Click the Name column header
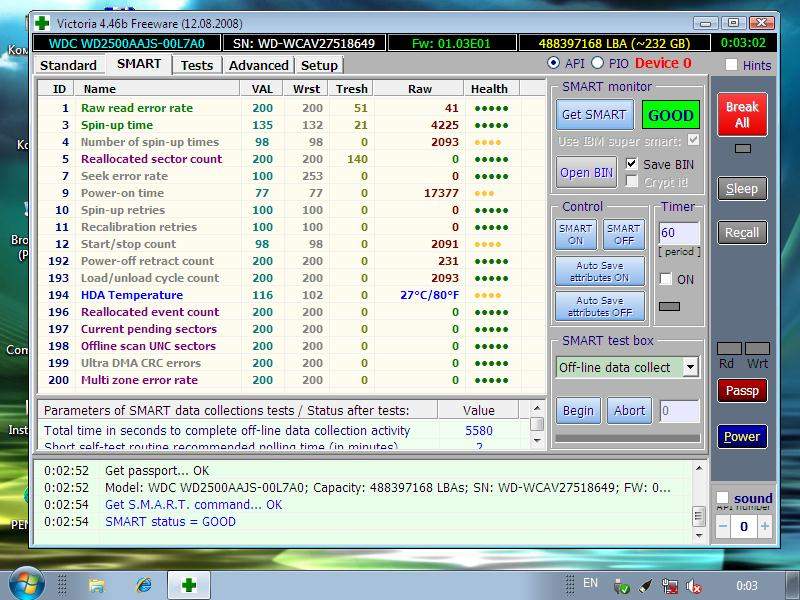The image size is (800, 600). pos(157,89)
